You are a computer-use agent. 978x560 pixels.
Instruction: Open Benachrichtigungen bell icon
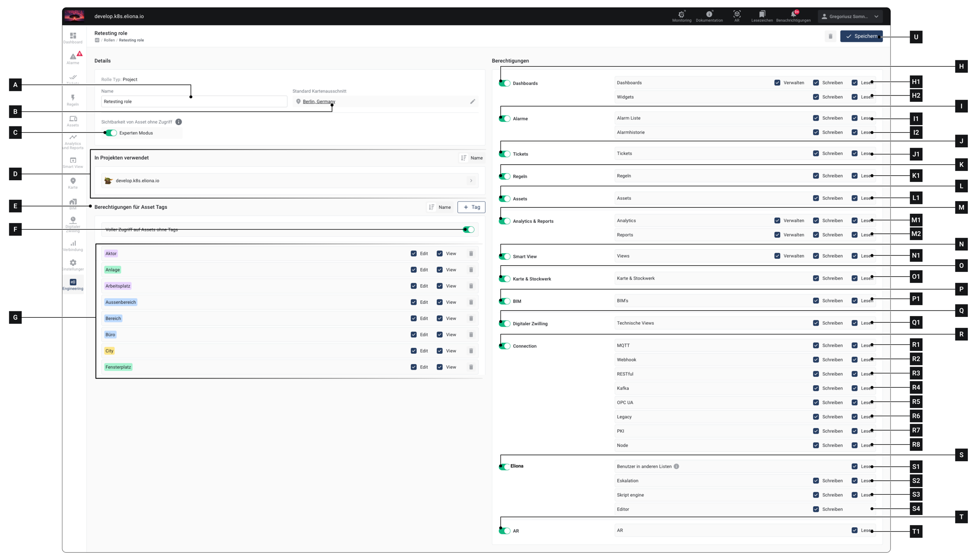[x=793, y=14]
